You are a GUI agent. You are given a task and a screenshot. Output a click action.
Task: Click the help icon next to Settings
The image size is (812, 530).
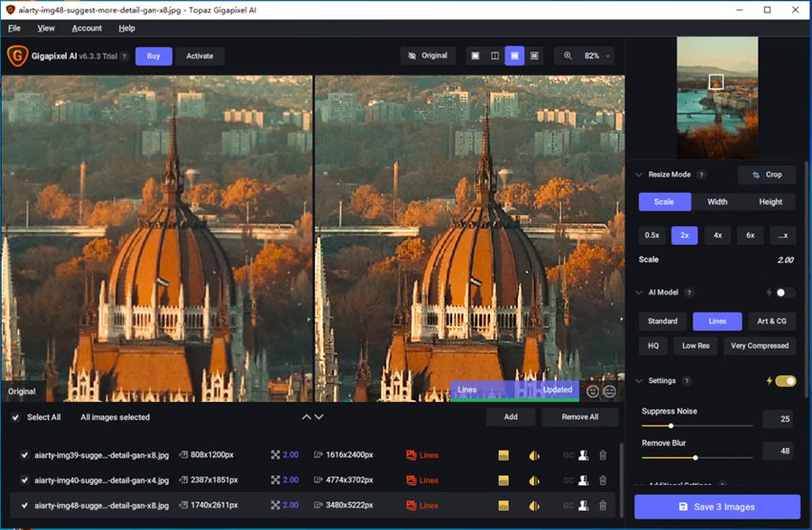pyautogui.click(x=687, y=381)
